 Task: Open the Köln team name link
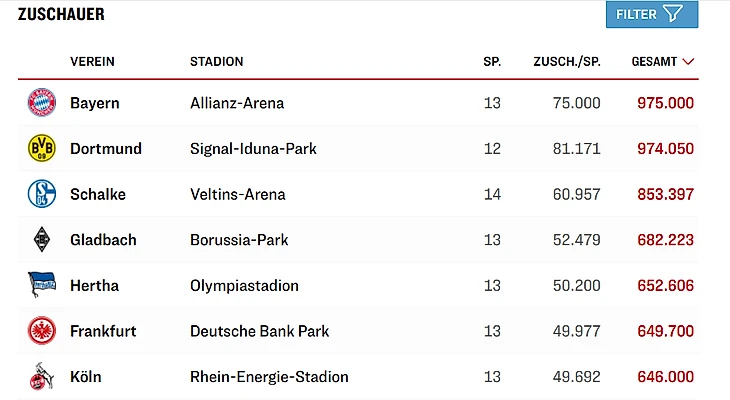[86, 377]
